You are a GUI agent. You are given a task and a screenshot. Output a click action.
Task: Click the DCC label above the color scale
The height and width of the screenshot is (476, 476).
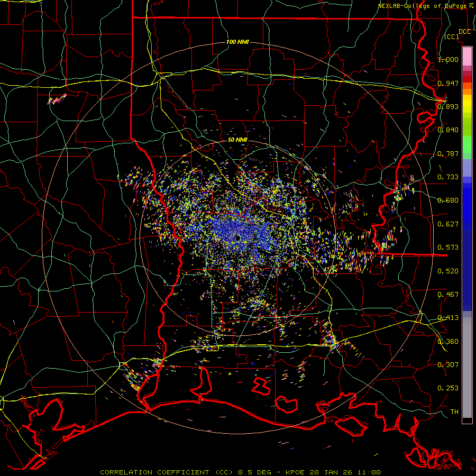[464, 32]
